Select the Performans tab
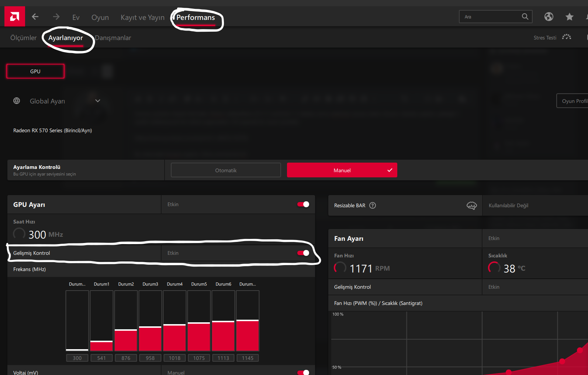Viewport: 588px width, 375px height. tap(196, 17)
